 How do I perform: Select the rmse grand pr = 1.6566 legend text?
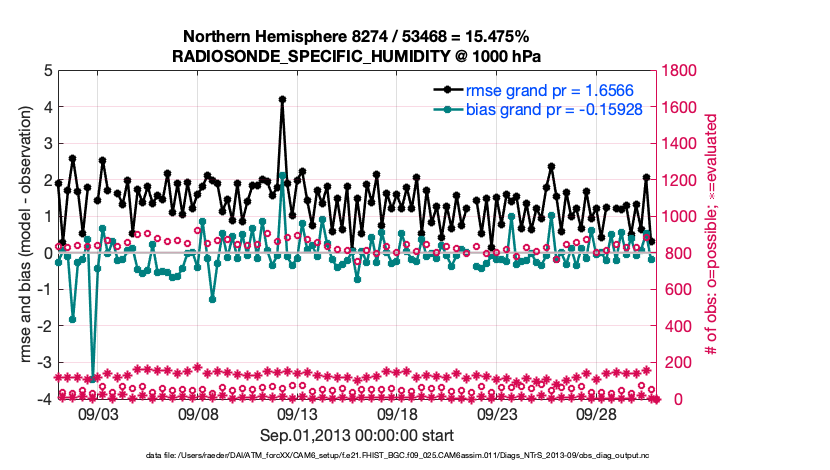[x=536, y=90]
